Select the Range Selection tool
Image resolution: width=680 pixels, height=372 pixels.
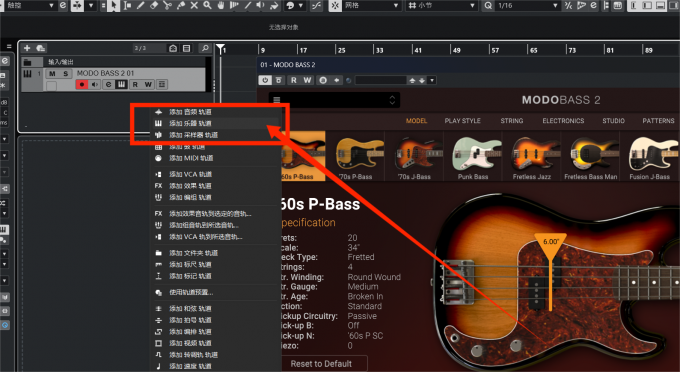coord(127,5)
